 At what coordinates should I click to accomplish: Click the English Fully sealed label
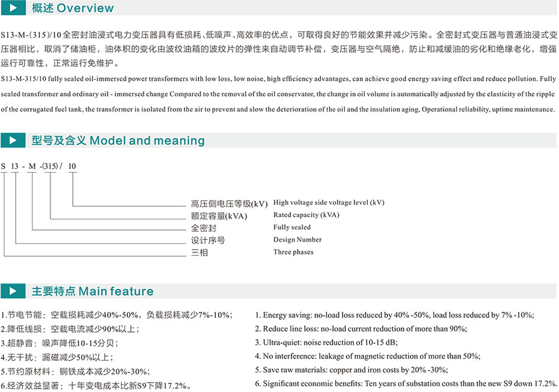pyautogui.click(x=292, y=227)
